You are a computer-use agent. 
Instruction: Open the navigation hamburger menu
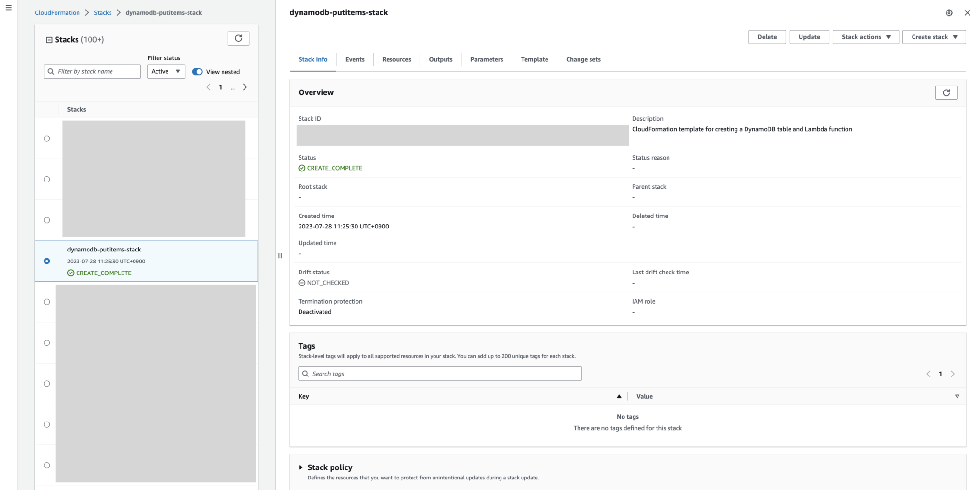pyautogui.click(x=8, y=7)
